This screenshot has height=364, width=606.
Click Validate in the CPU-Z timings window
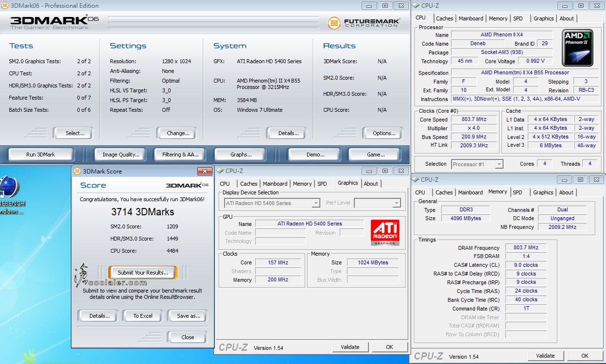[545, 356]
